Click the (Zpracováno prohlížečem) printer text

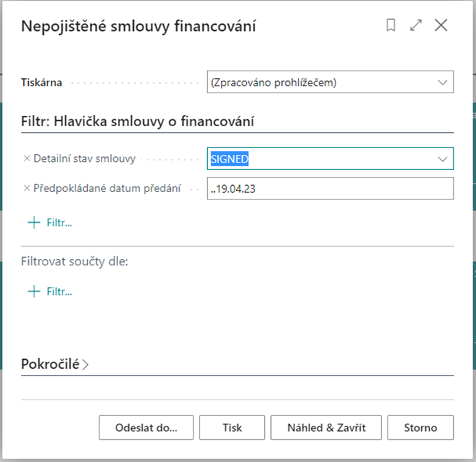pyautogui.click(x=274, y=82)
